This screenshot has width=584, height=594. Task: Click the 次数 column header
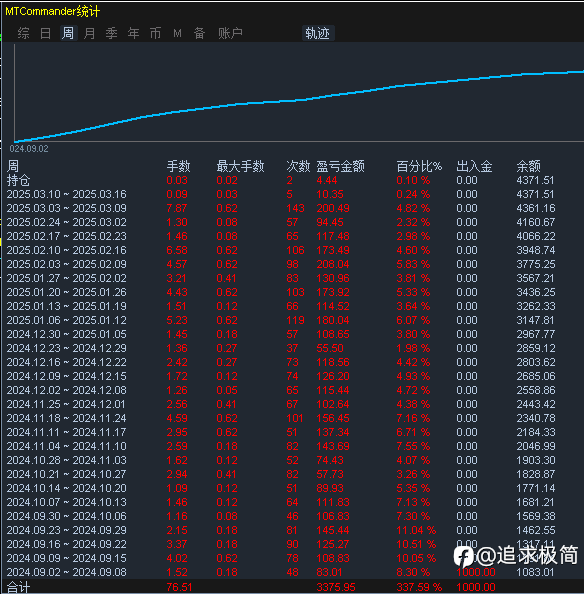tap(298, 166)
